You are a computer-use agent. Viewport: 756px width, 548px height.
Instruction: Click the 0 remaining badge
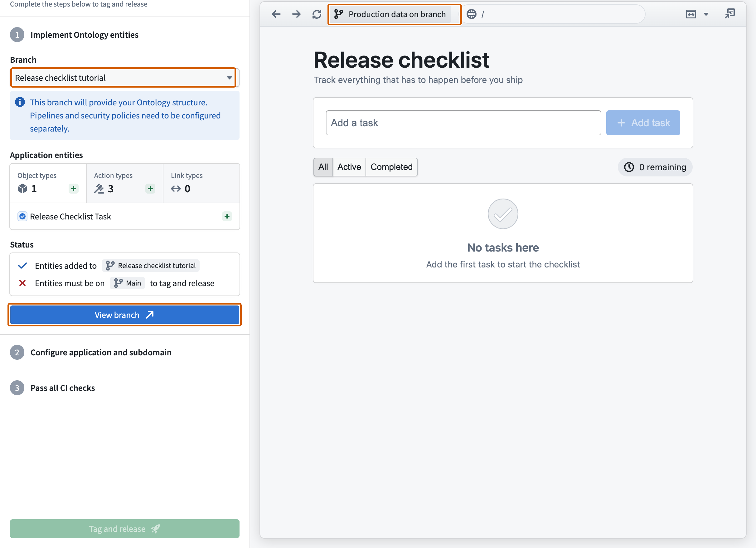(655, 167)
